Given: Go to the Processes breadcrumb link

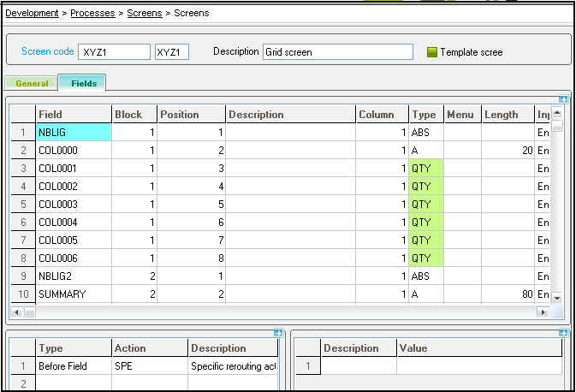Looking at the screenshot, I should [92, 13].
